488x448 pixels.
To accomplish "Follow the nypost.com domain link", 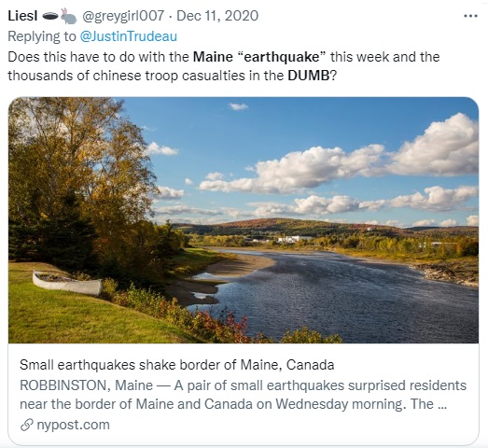I will tap(73, 425).
